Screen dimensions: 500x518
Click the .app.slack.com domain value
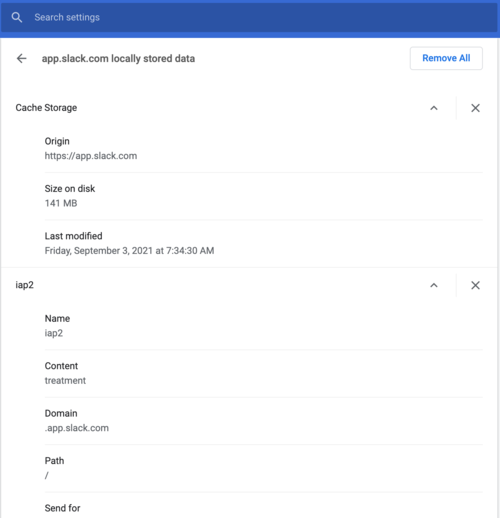click(77, 428)
